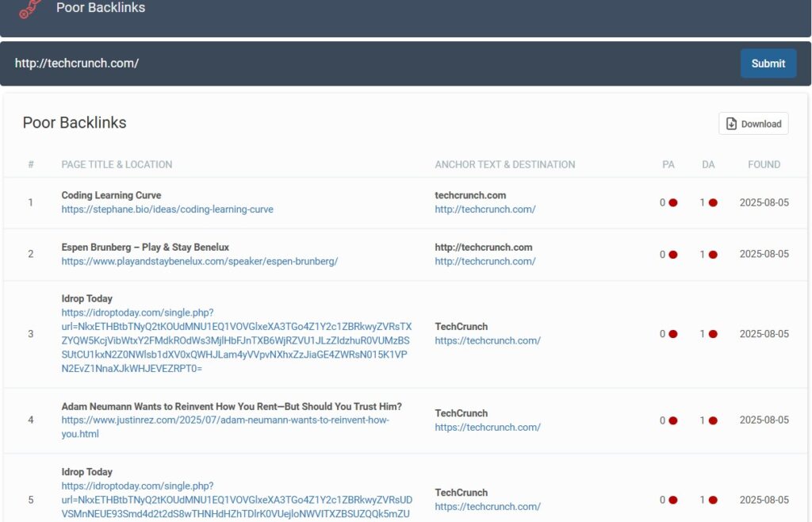Click the # column header
Image resolution: width=812 pixels, height=522 pixels.
tap(31, 165)
